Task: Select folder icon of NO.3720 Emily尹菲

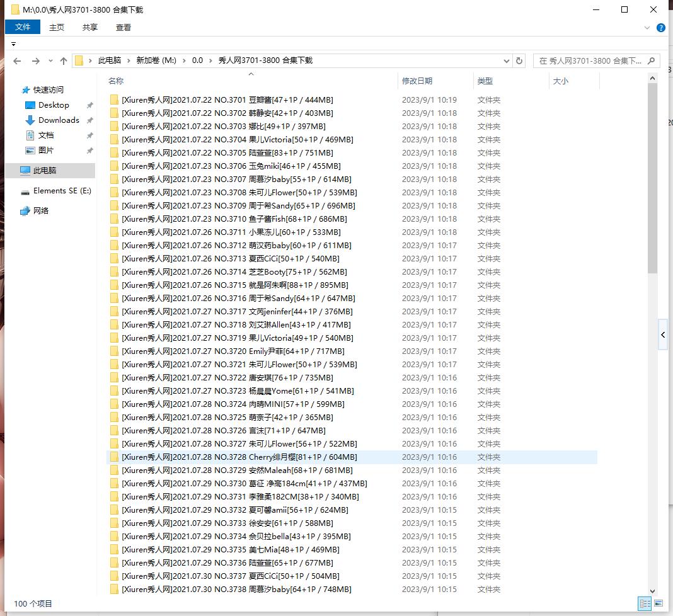Action: (x=114, y=351)
